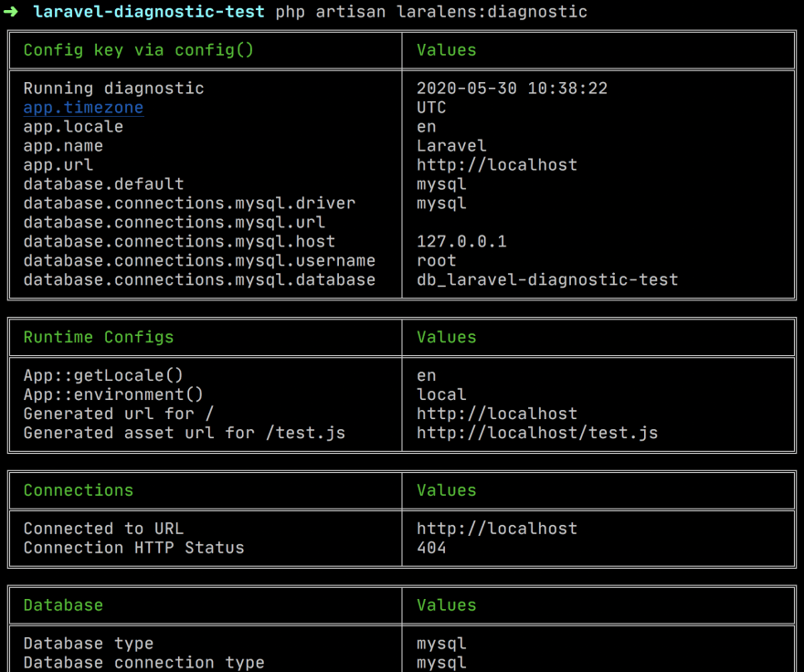Click the 404 status value
This screenshot has height=672, width=804.
tap(431, 548)
